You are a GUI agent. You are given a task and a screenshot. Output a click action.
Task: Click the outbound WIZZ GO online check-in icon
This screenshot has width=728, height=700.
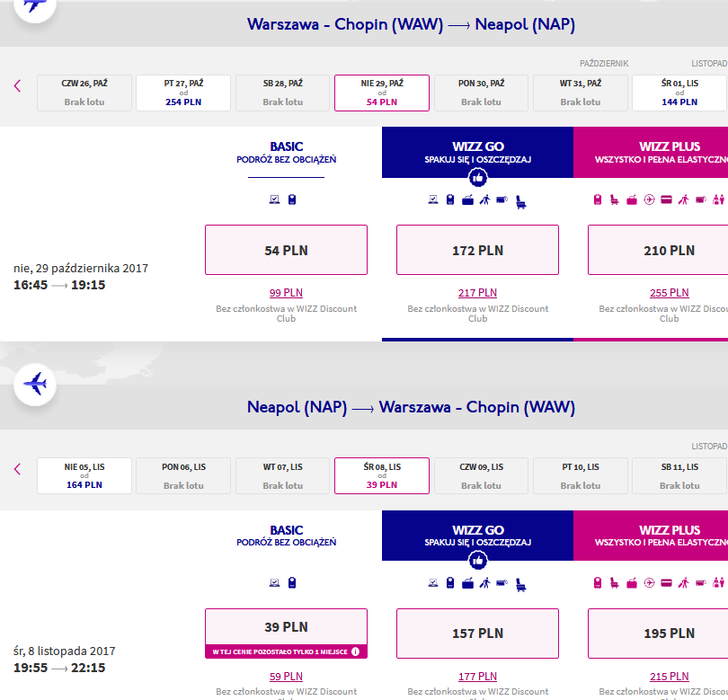pos(433,199)
